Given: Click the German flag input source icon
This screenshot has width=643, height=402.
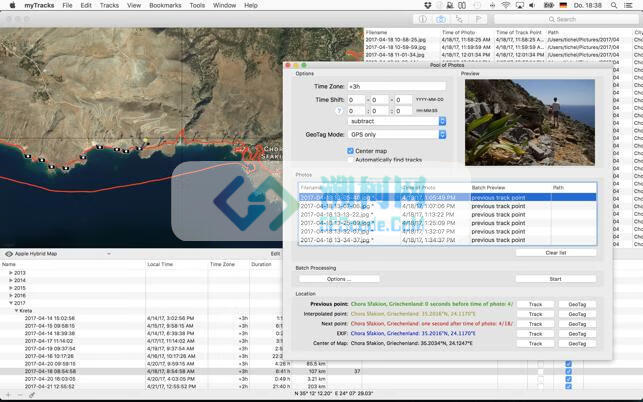Looking at the screenshot, I should pyautogui.click(x=563, y=5).
